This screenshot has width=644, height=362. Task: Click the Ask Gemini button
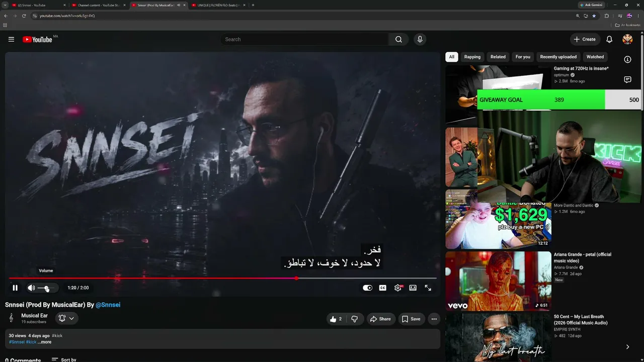pos(591,5)
